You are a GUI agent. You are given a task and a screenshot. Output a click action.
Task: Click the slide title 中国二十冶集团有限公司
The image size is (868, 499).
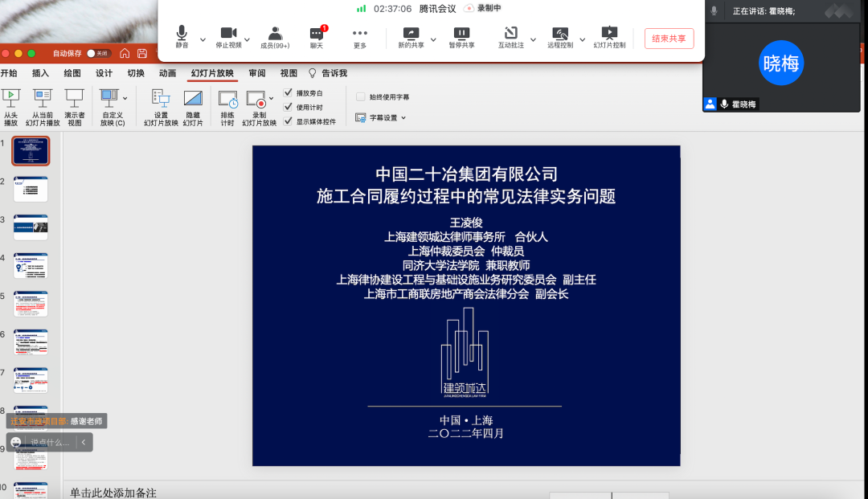pos(466,174)
